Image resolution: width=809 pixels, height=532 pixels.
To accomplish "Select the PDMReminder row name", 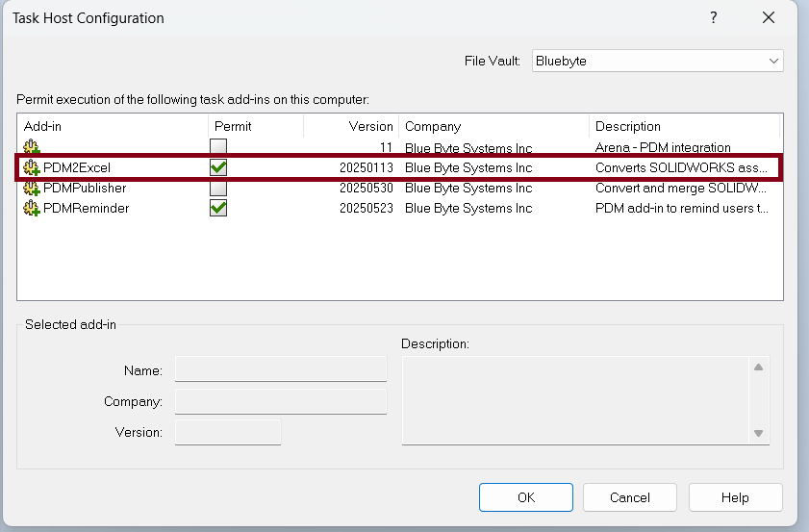I will 87,208.
